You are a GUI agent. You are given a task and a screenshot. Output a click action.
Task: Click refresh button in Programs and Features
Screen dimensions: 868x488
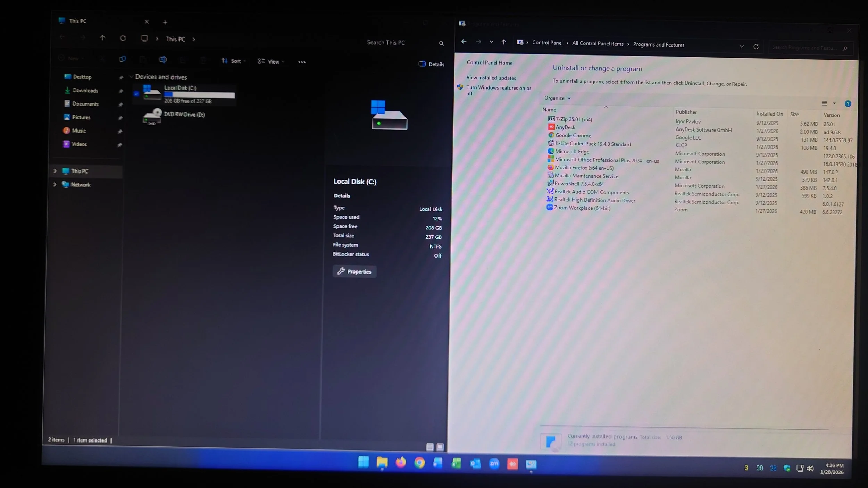tap(756, 47)
